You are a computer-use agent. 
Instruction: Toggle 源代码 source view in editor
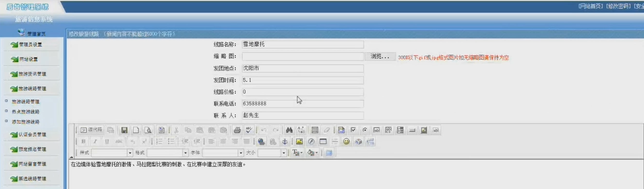click(91, 130)
